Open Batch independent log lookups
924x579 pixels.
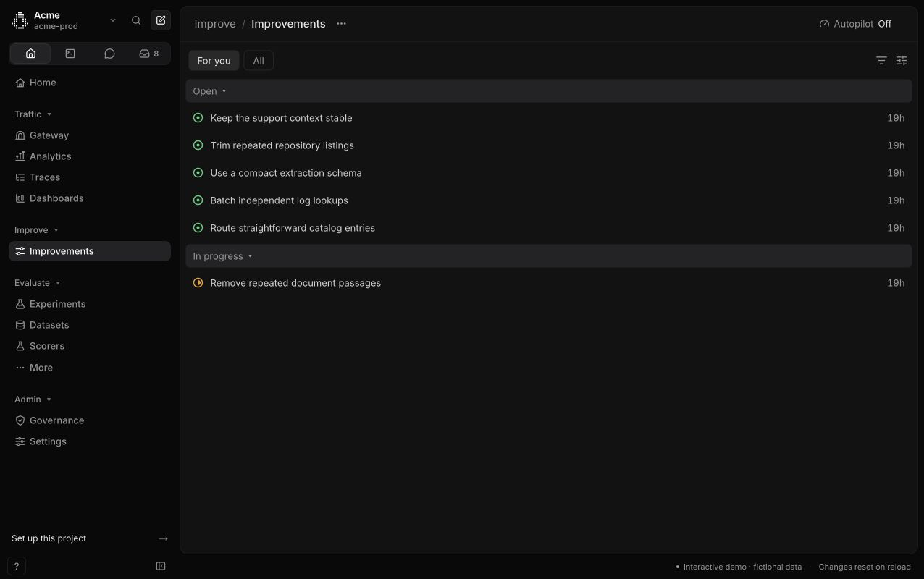pyautogui.click(x=549, y=200)
